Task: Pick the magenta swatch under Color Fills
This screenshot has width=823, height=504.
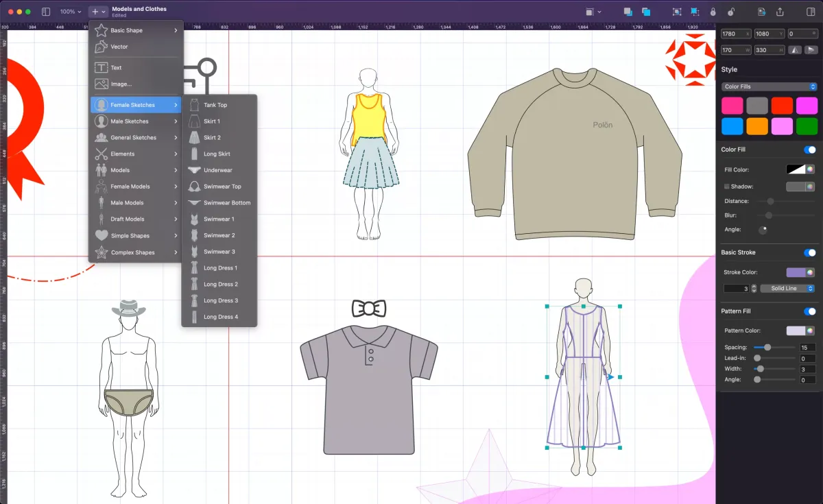Action: pos(807,105)
